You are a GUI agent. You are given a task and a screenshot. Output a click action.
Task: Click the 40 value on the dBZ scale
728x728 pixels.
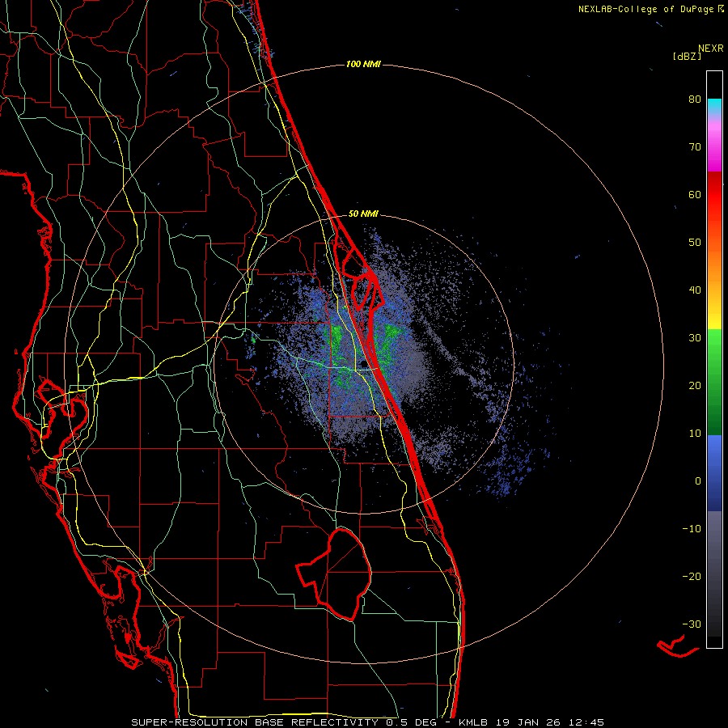[695, 290]
